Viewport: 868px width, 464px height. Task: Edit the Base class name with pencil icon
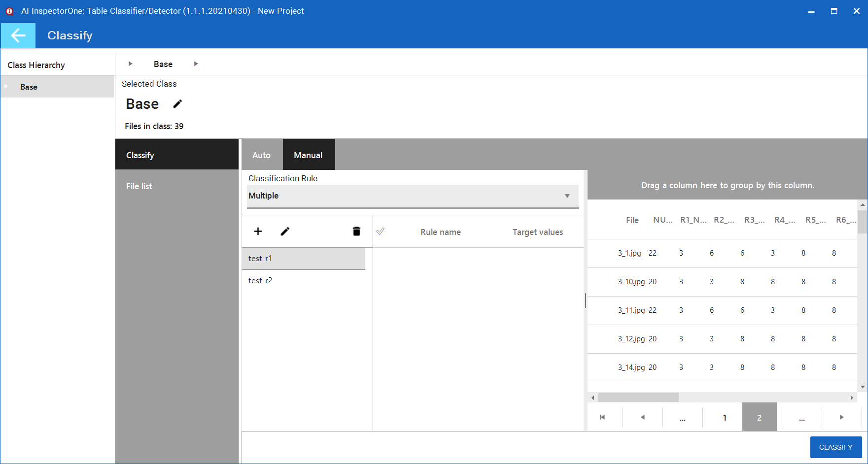click(177, 104)
